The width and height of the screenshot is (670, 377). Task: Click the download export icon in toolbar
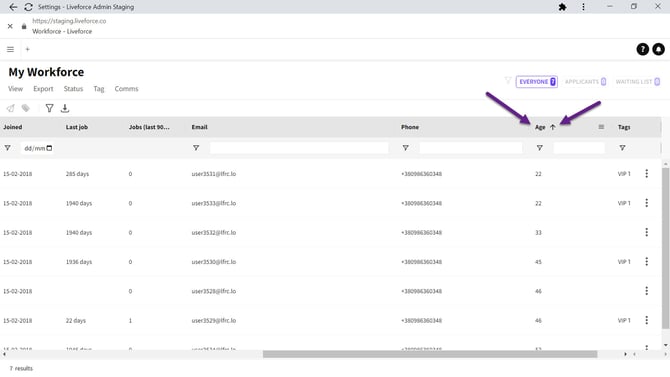65,109
